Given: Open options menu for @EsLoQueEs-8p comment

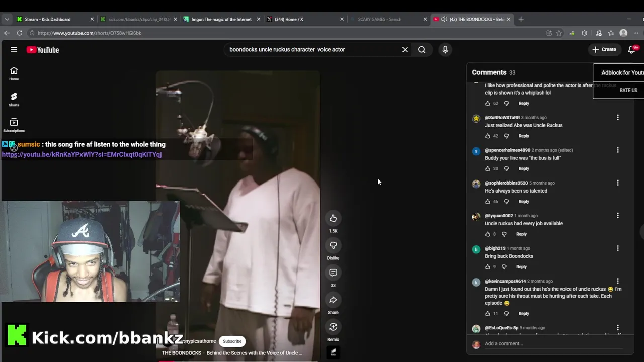Looking at the screenshot, I should pyautogui.click(x=618, y=328).
